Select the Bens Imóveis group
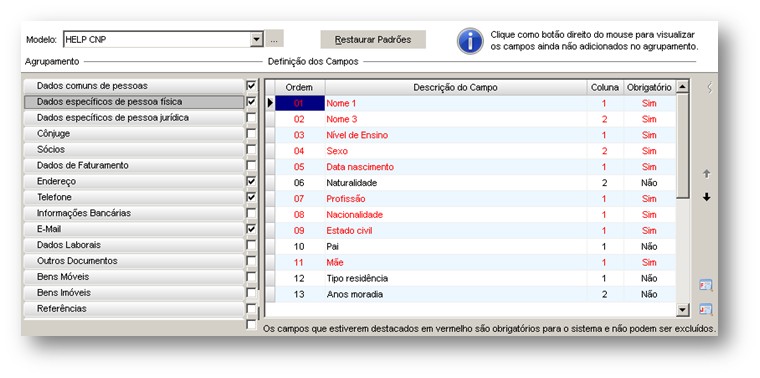Screen dimensions: 760x378 [x=134, y=293]
